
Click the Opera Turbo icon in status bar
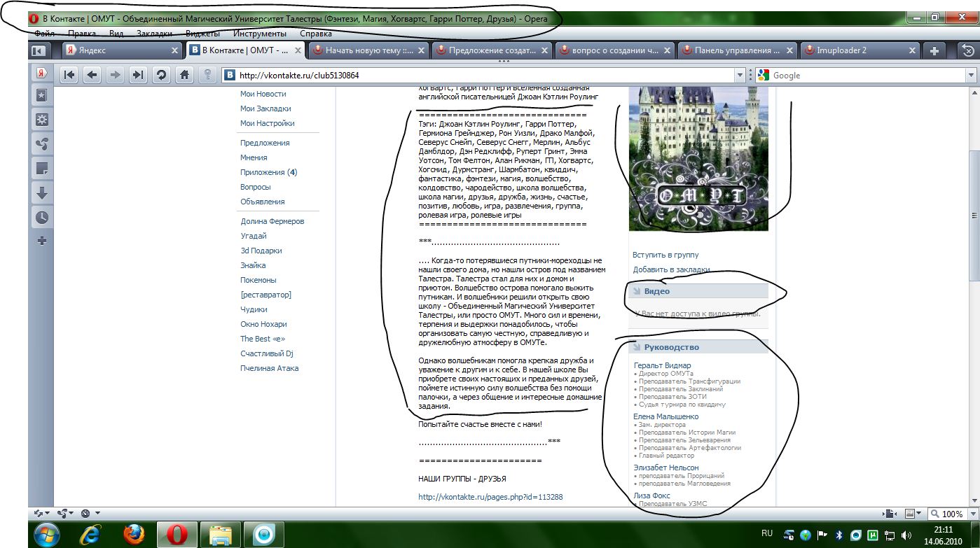coord(87,513)
